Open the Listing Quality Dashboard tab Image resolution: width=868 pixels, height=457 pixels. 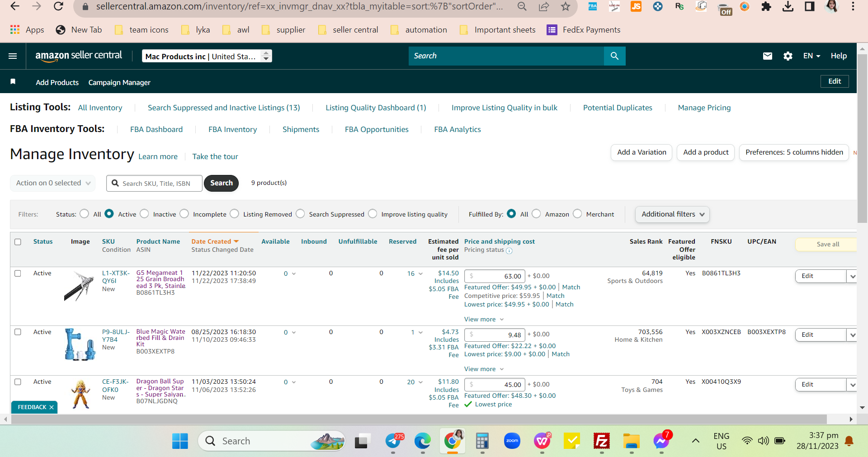point(376,108)
